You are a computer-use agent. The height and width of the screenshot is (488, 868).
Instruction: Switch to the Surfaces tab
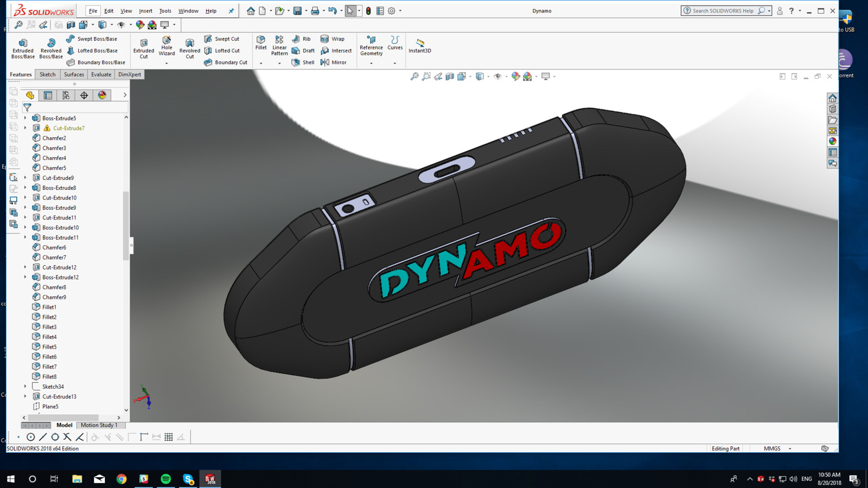[74, 75]
